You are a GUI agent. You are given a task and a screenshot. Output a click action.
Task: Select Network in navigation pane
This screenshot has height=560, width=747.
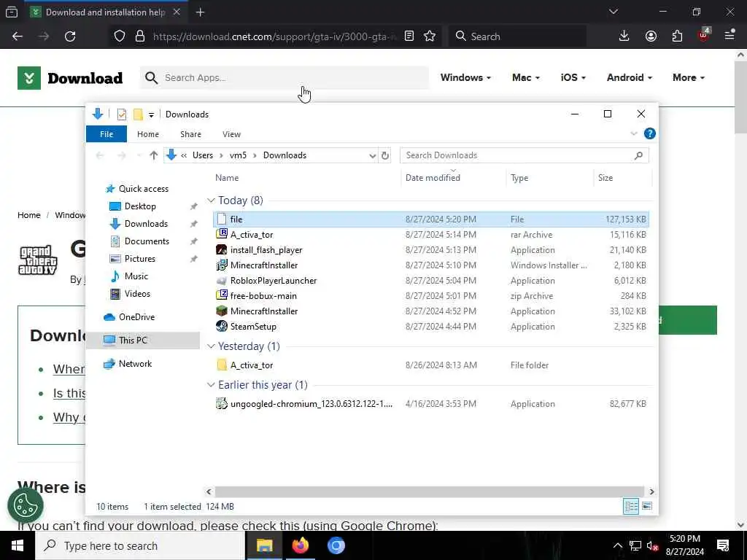tap(135, 363)
